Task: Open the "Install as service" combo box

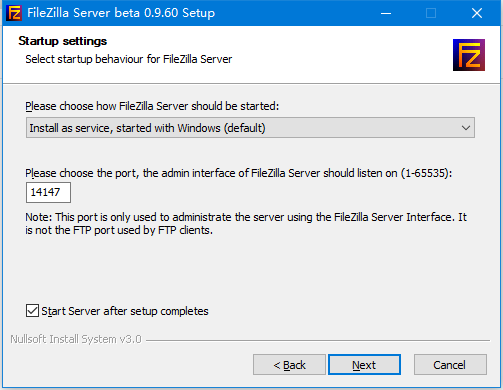Action: [x=250, y=128]
